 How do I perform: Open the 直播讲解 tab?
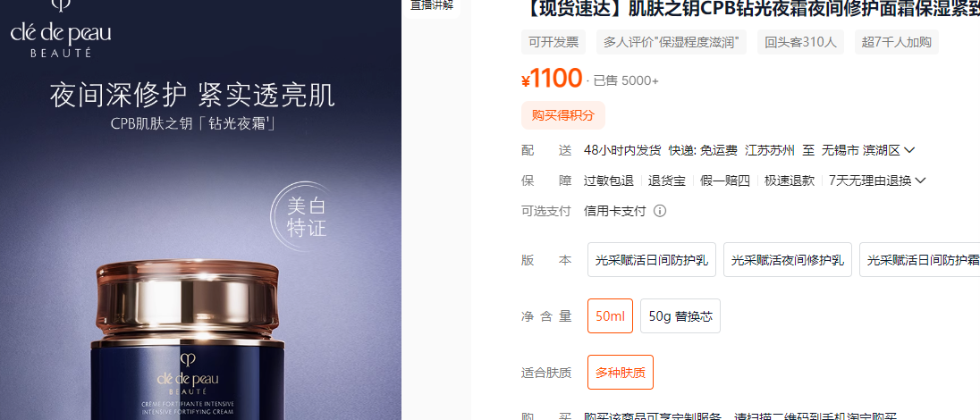[432, 6]
